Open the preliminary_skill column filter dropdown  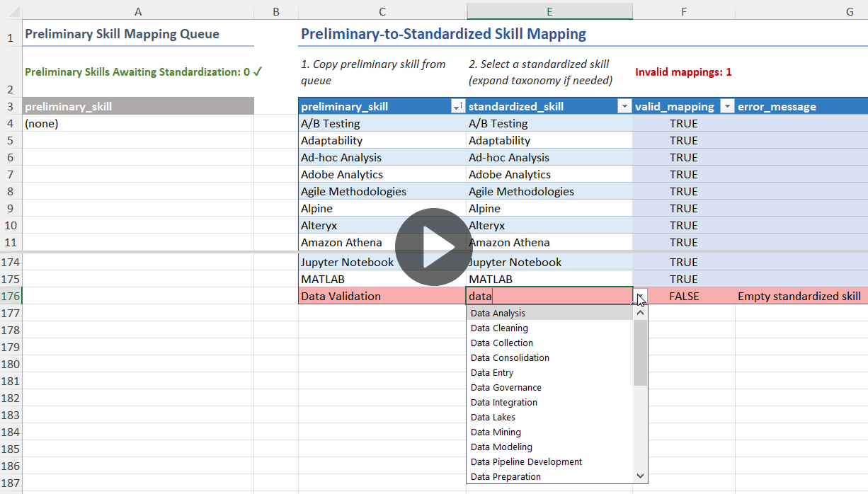(457, 106)
